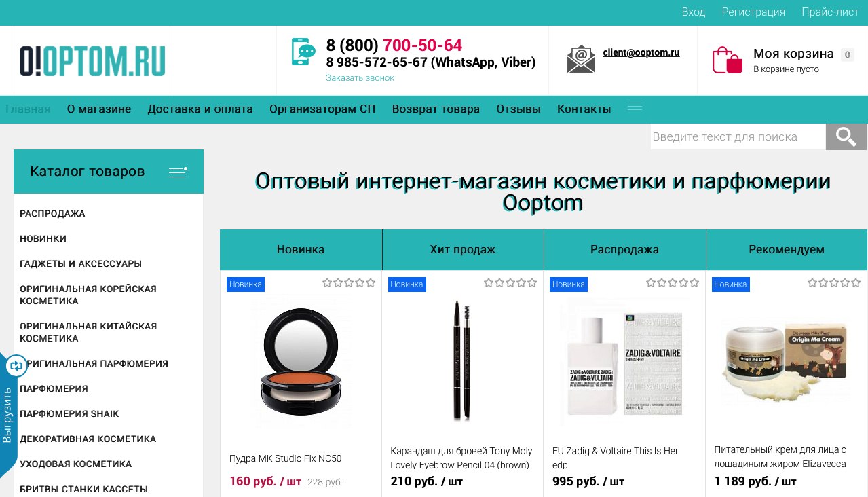Click the catalog hamburger icon
The width and height of the screenshot is (868, 497).
[x=178, y=172]
